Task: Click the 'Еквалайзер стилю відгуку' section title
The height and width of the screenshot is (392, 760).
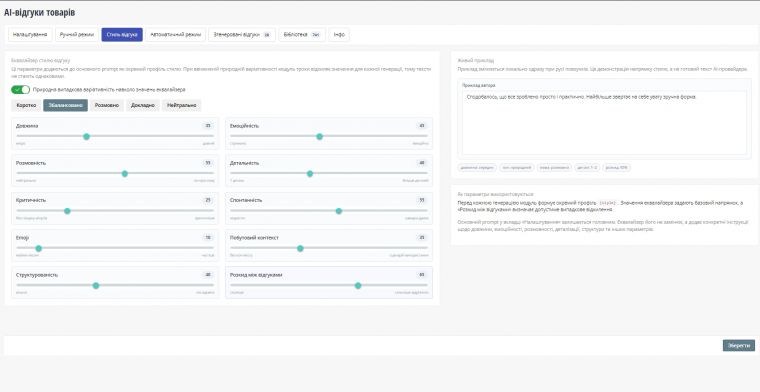Action: point(41,61)
